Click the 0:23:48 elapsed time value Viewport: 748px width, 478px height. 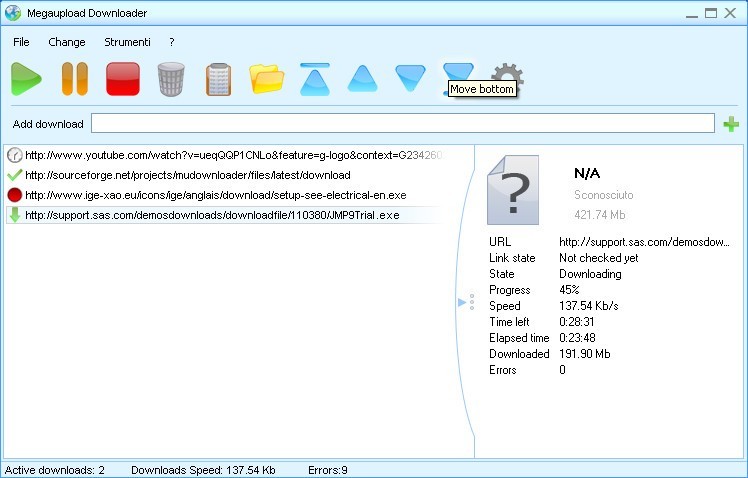click(x=577, y=338)
